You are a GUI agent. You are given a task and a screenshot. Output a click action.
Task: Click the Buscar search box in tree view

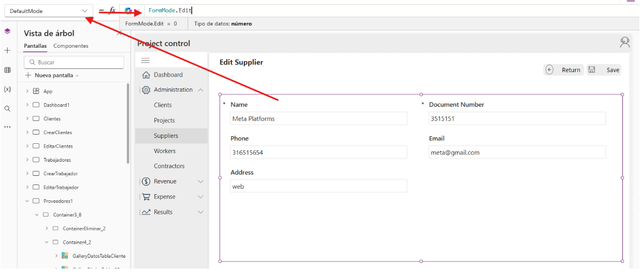coord(74,62)
